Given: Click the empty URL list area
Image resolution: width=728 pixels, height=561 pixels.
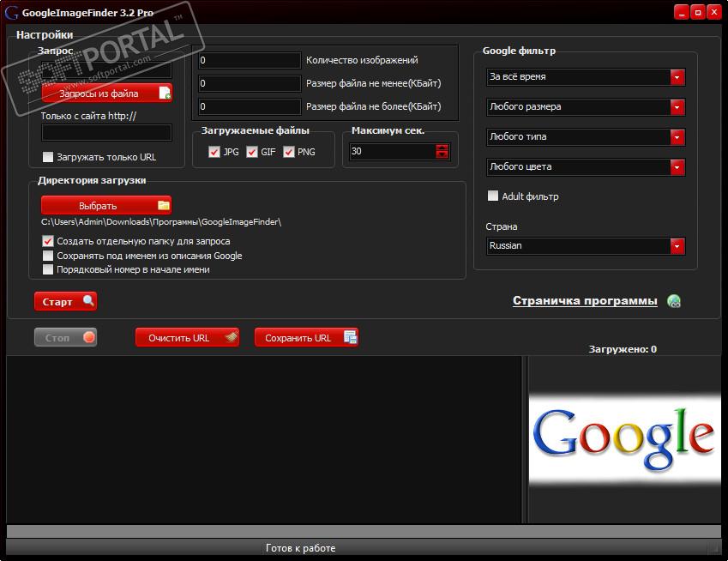Looking at the screenshot, I should click(264, 439).
